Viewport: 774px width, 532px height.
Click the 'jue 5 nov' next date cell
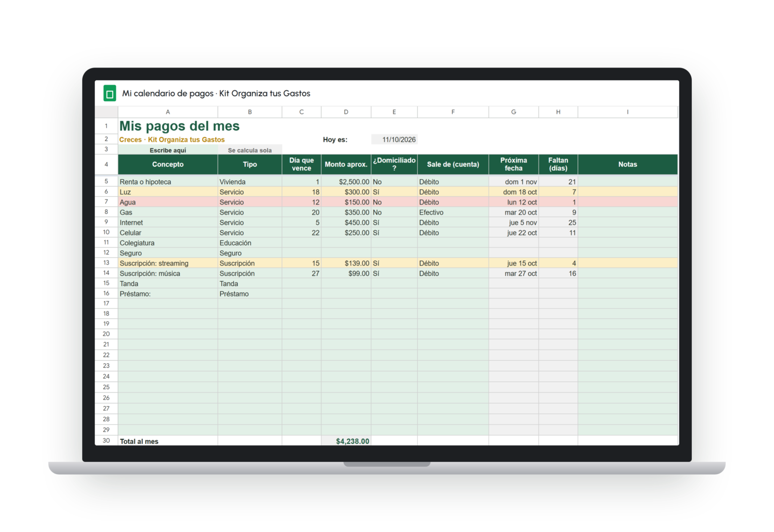513,223
